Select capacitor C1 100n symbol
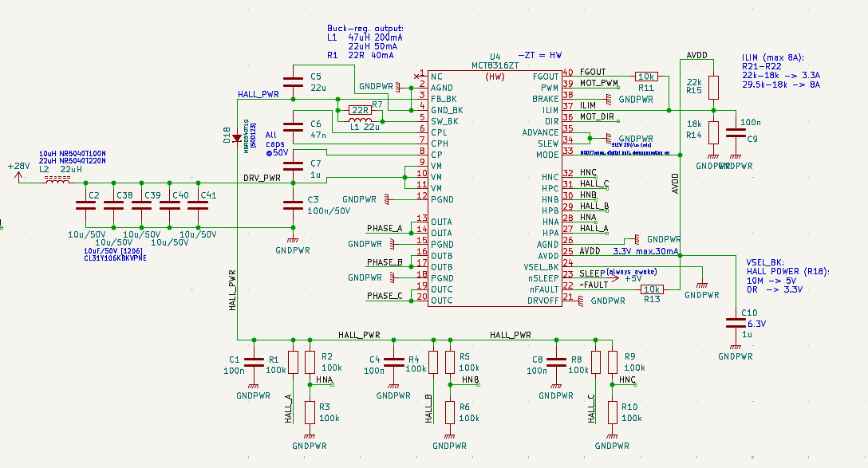The image size is (868, 468). 254,362
